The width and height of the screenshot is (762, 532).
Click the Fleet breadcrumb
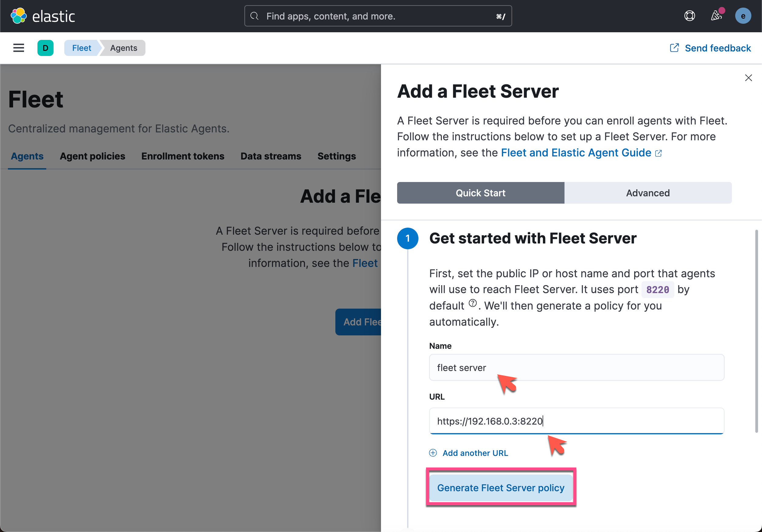(82, 48)
